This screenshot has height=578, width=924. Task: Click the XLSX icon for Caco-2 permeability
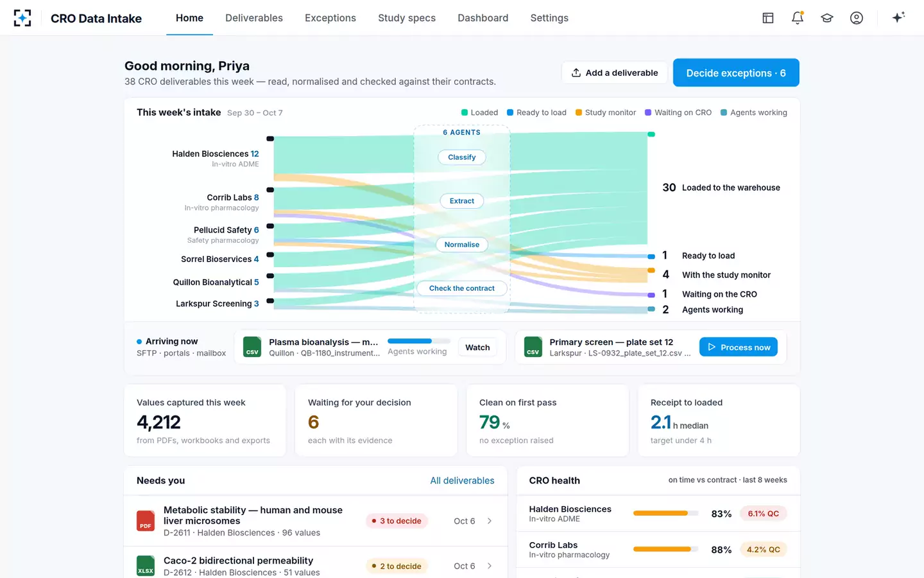click(146, 566)
